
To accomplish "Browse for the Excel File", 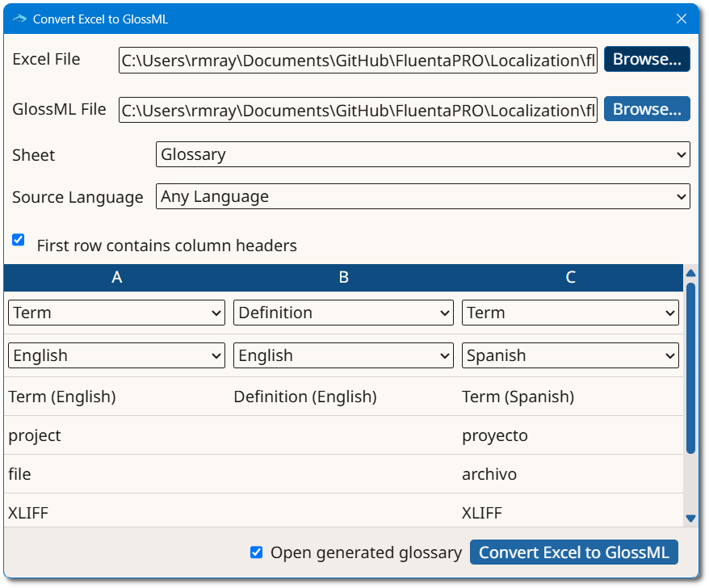I will pyautogui.click(x=647, y=59).
